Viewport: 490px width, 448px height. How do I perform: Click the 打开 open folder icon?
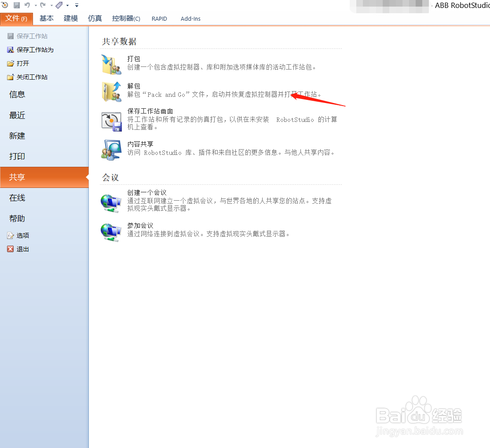(x=11, y=63)
